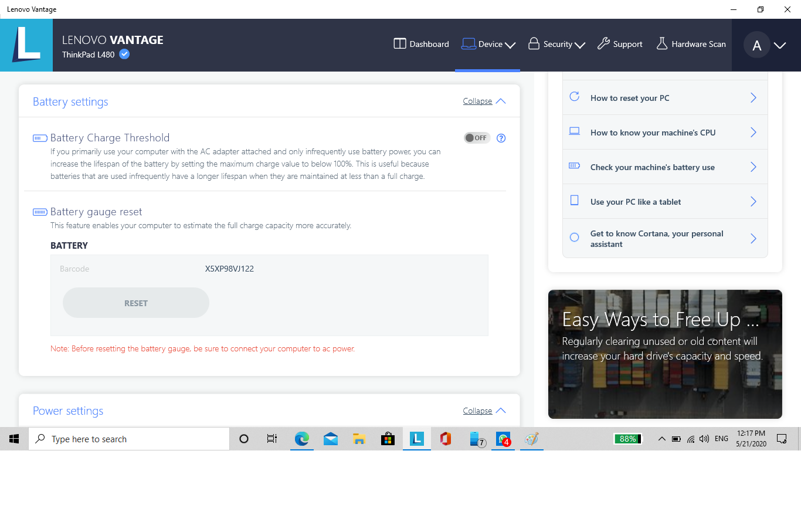Click the Battery Charge Threshold battery icon
This screenshot has height=532, width=801.
pyautogui.click(x=40, y=138)
